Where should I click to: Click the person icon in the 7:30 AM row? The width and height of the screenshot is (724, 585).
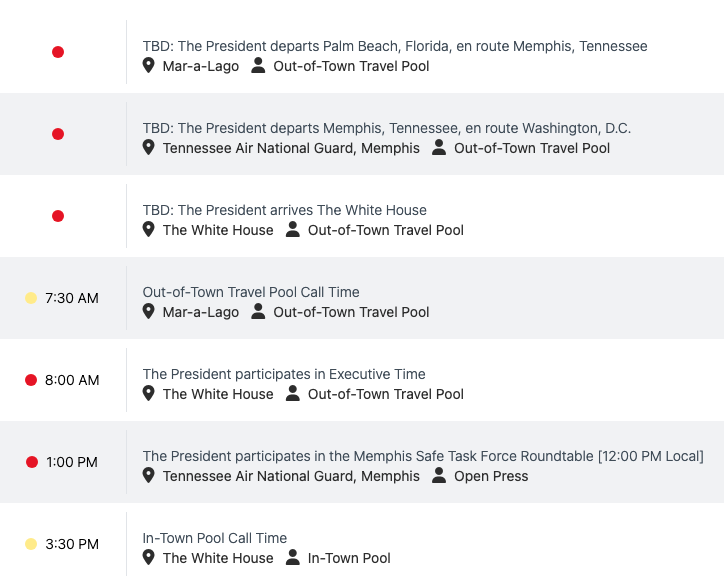tap(258, 312)
